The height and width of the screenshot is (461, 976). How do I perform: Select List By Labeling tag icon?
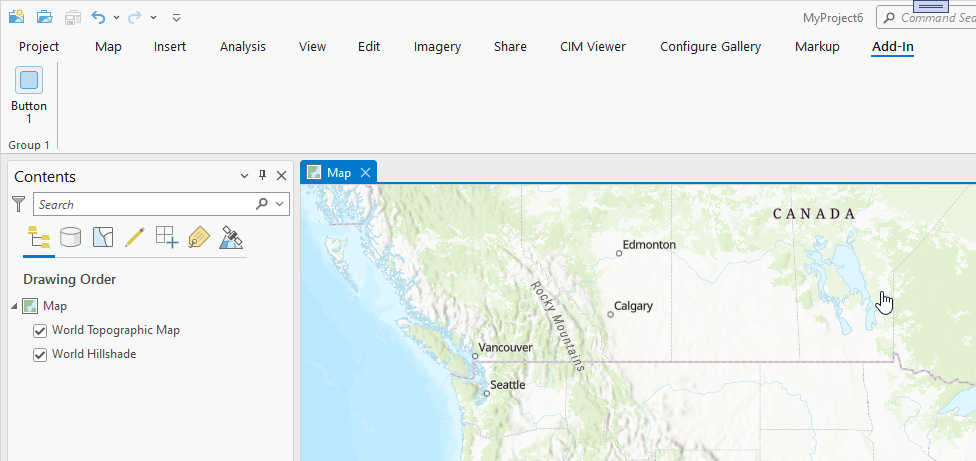click(199, 237)
